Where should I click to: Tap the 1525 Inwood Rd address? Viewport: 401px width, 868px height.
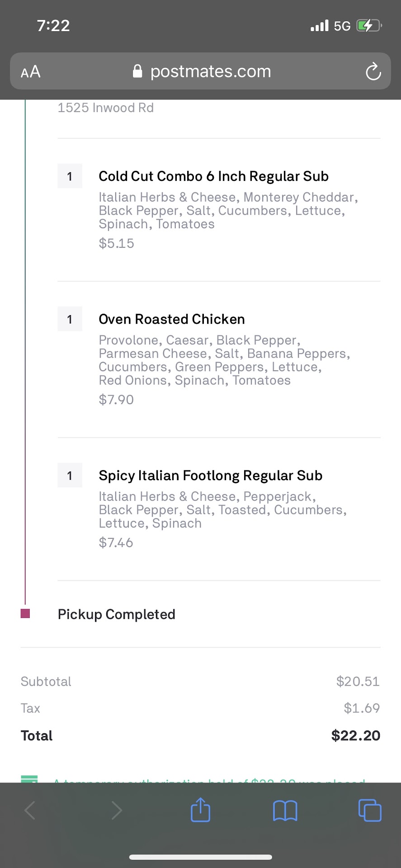click(x=106, y=108)
